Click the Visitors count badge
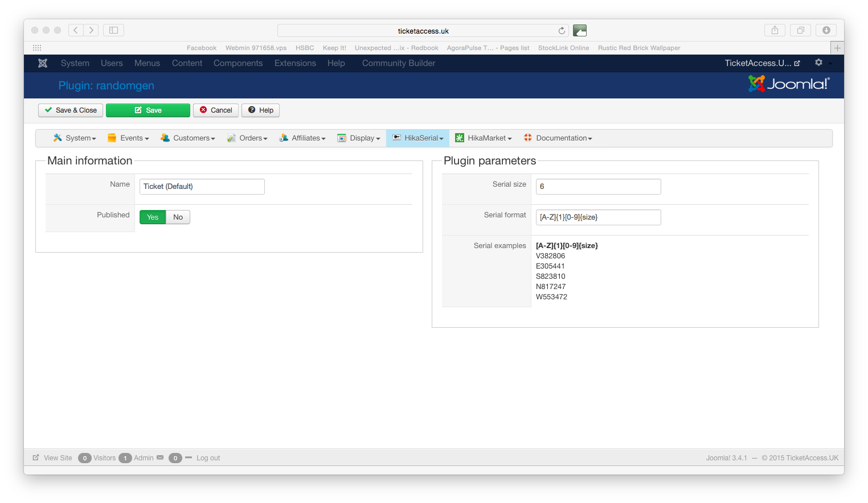This screenshot has height=503, width=868. pos(85,458)
